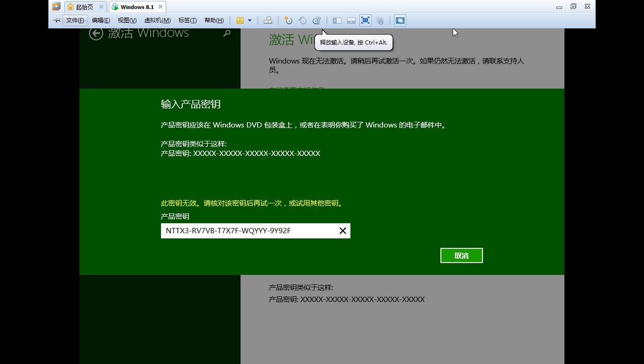Click the 输入产品密钥 heading

(191, 104)
